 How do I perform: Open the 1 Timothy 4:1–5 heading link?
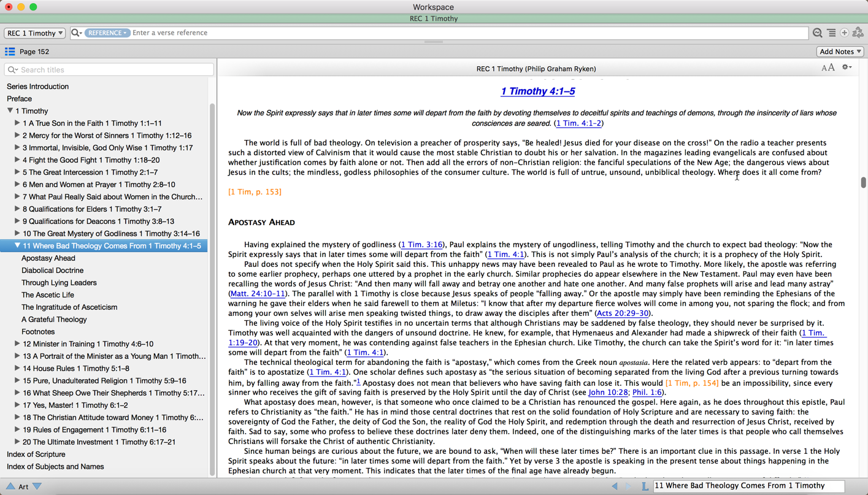pos(537,91)
